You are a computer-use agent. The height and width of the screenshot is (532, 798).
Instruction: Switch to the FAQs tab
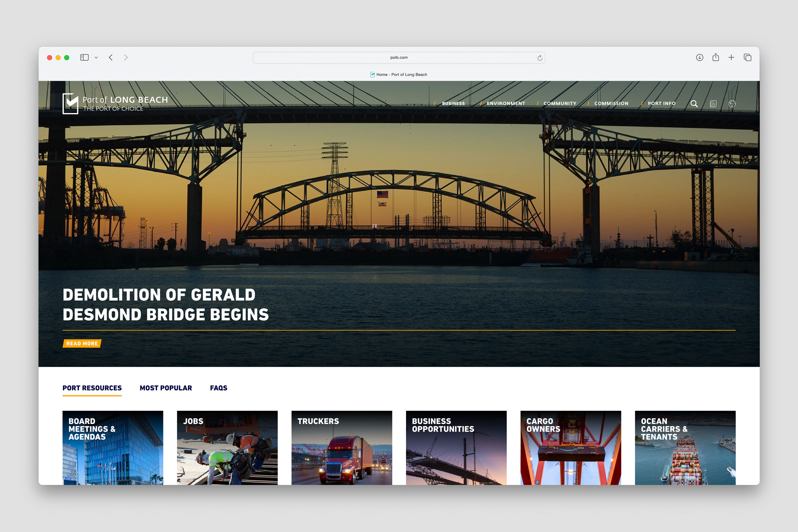click(x=218, y=388)
